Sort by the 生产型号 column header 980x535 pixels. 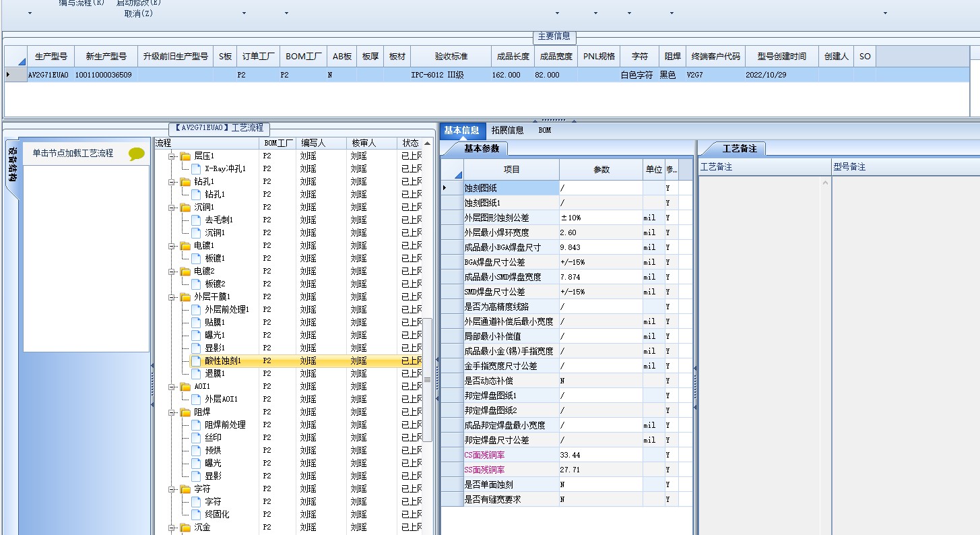pos(51,57)
